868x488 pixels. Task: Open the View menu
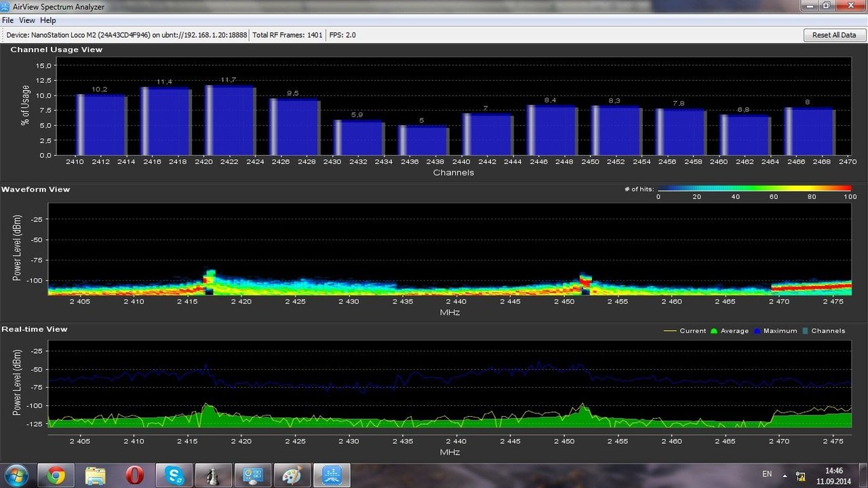(x=27, y=20)
